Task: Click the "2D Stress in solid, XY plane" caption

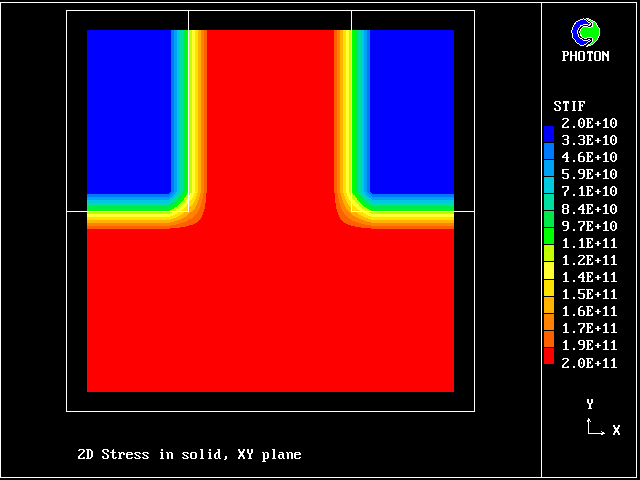Action: 189,454
